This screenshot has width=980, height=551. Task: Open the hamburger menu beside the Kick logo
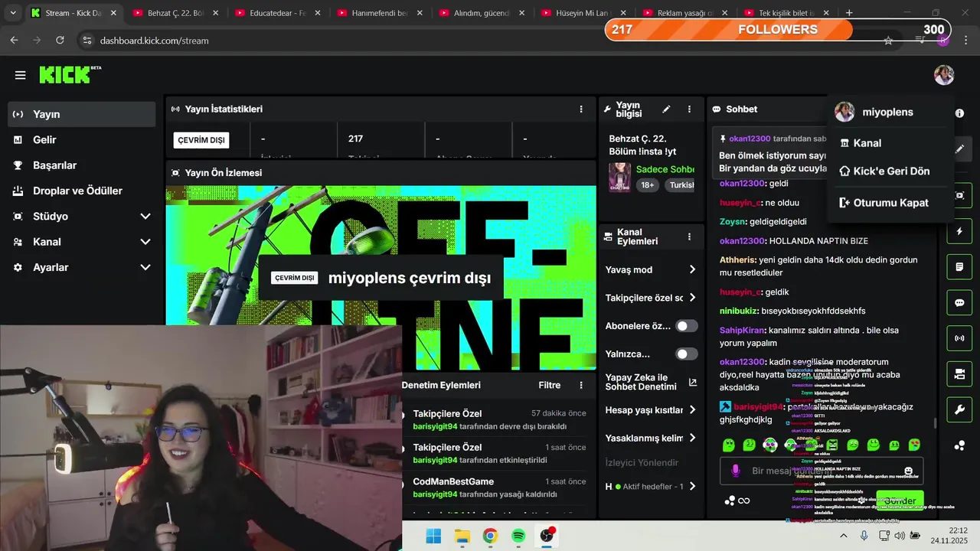point(21,75)
